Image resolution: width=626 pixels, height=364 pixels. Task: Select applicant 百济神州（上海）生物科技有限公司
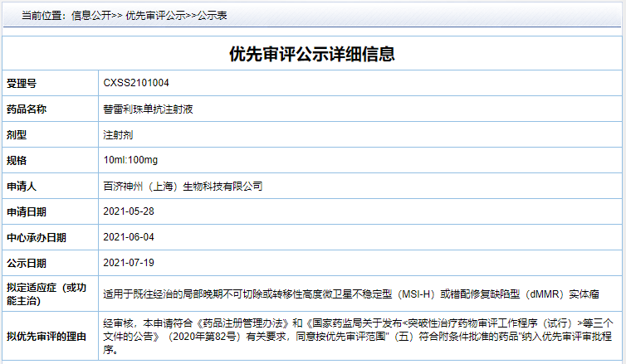pyautogui.click(x=183, y=187)
